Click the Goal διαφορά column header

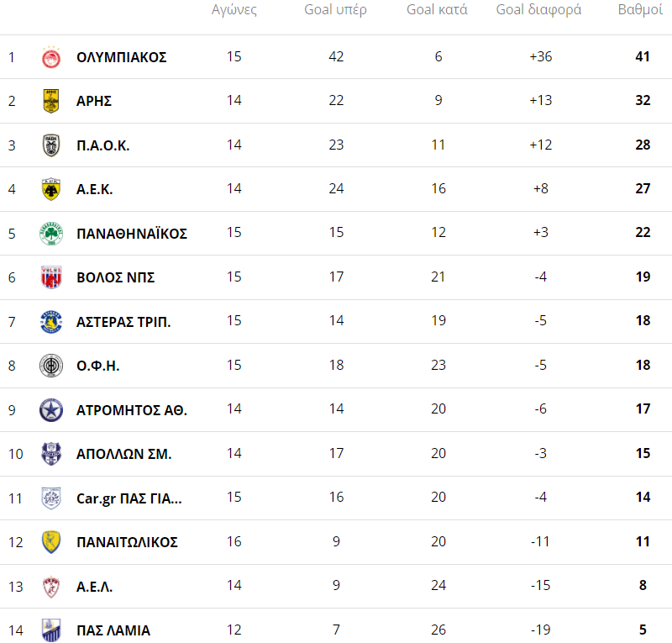coord(538,10)
